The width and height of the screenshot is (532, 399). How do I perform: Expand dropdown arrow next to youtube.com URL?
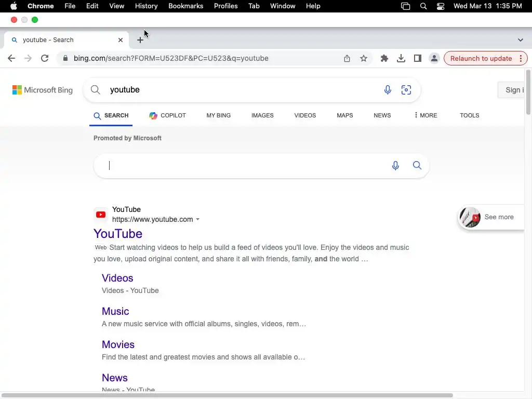tap(198, 220)
